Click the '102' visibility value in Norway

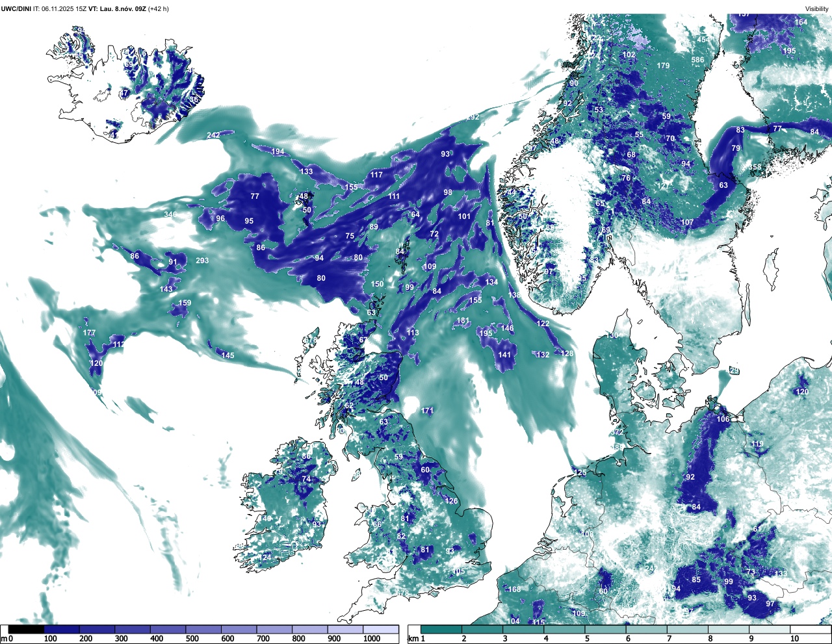pos(629,55)
